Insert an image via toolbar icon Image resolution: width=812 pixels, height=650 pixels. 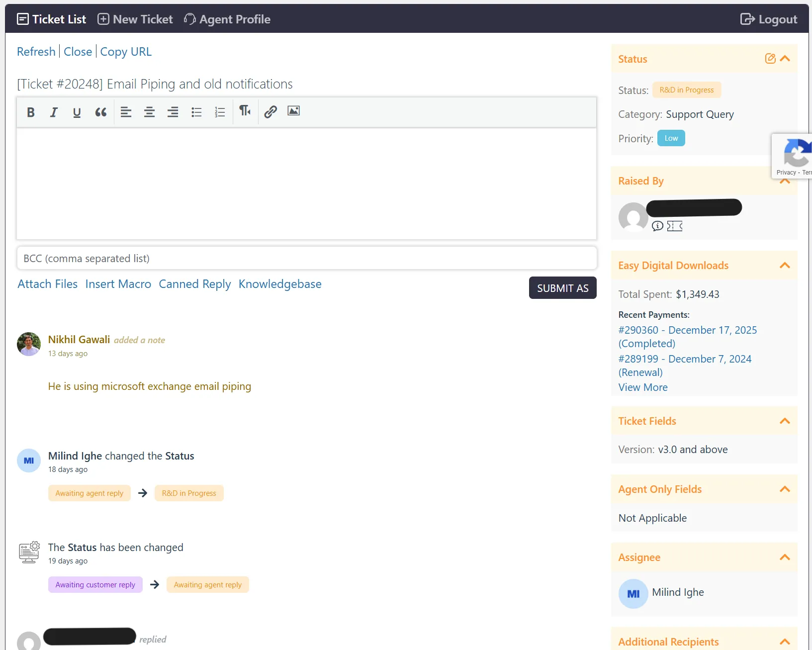(x=293, y=111)
